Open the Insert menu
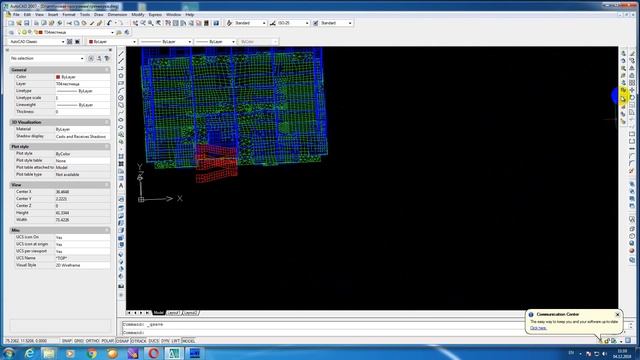The image size is (640, 360). click(53, 15)
